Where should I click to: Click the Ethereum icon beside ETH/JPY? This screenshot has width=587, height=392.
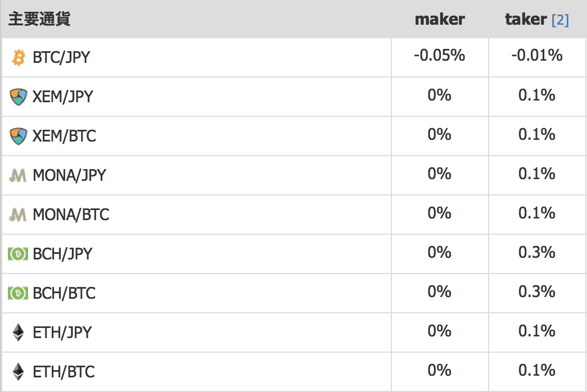(x=19, y=332)
